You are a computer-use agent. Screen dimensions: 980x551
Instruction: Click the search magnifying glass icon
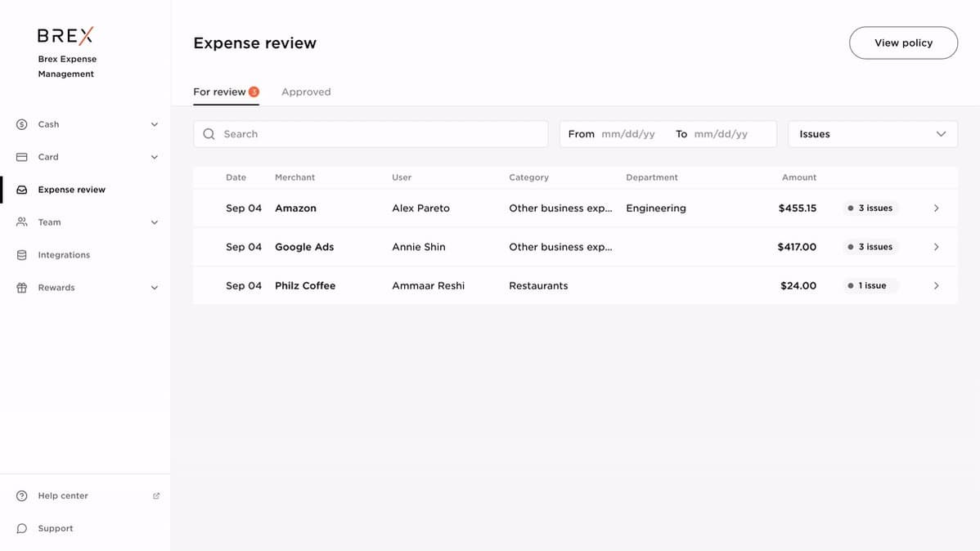pos(209,134)
